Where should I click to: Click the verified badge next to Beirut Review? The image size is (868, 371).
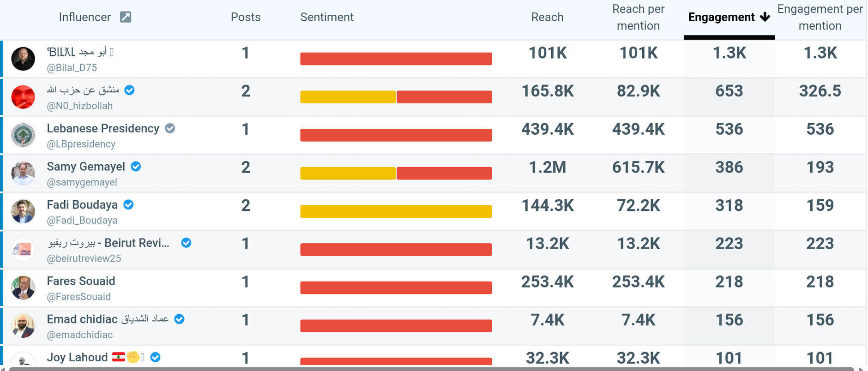pos(186,243)
